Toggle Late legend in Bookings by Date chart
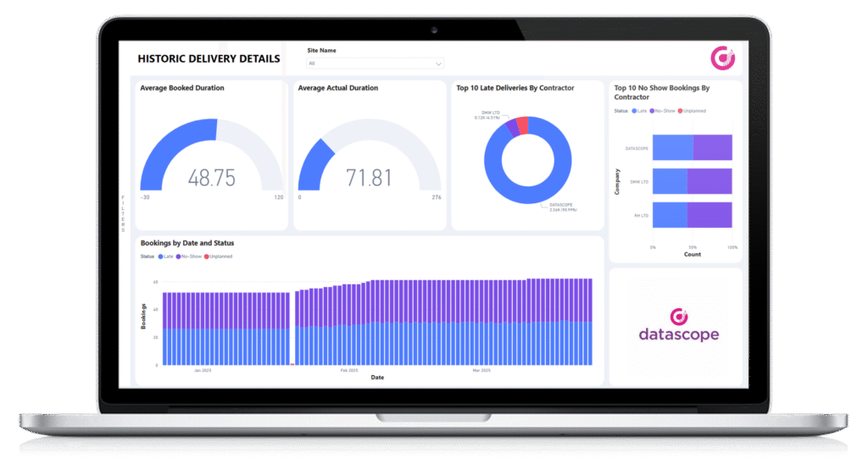 coord(164,256)
